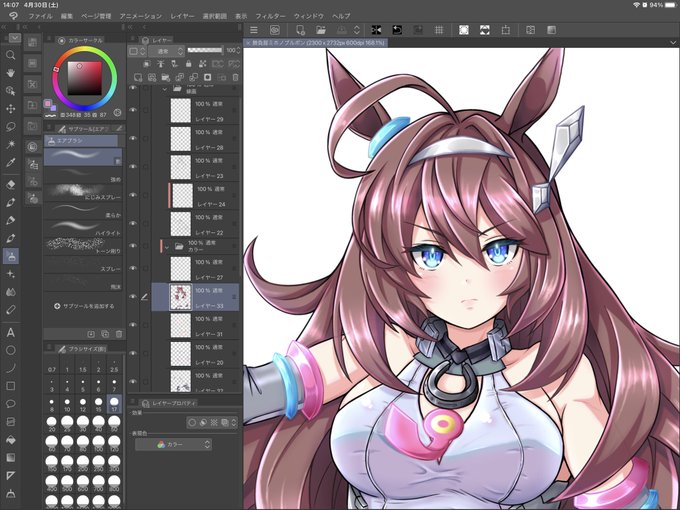Viewport: 680px width, 510px height.
Task: Hide レイヤー 23 with its eye icon
Action: (133, 167)
